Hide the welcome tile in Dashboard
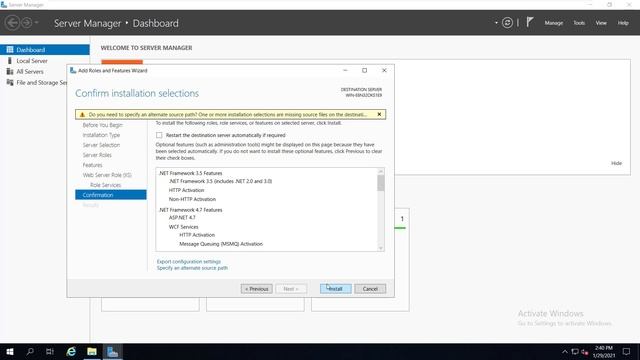This screenshot has height=360, width=640. click(x=616, y=163)
